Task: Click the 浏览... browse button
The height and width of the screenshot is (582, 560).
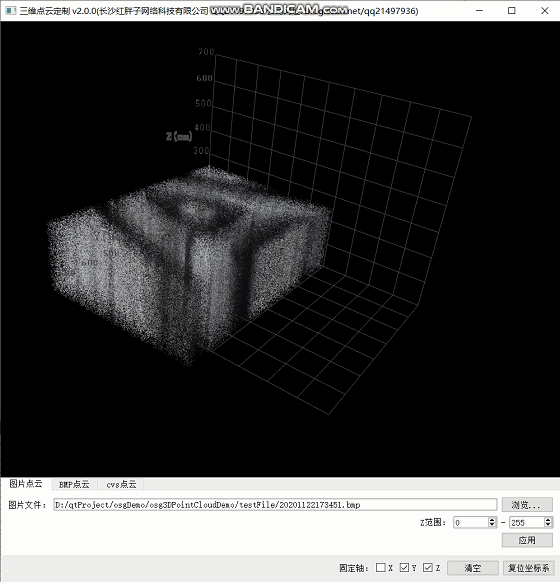Action: [527, 505]
